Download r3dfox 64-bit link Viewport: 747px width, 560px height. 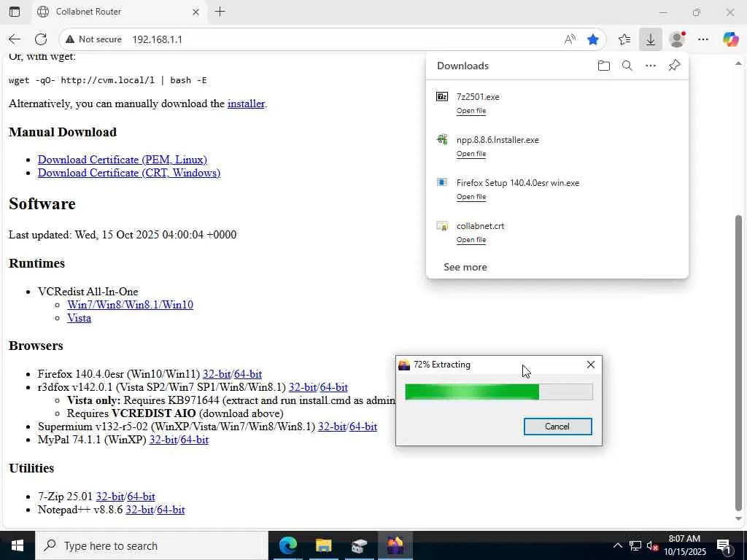point(333,387)
